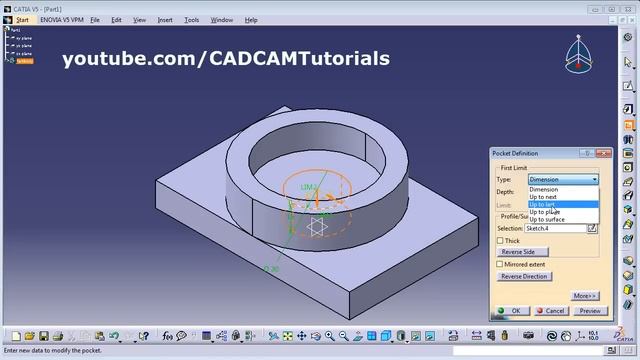Choose Up to surface from the Type list

tap(563, 219)
